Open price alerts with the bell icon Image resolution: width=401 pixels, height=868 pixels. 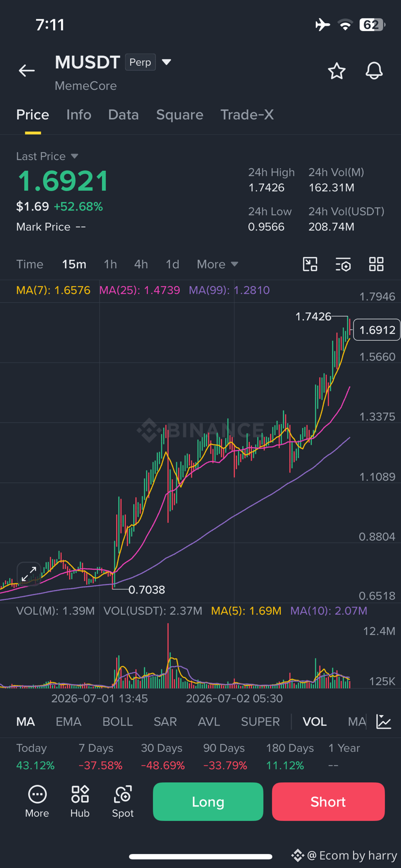click(374, 71)
